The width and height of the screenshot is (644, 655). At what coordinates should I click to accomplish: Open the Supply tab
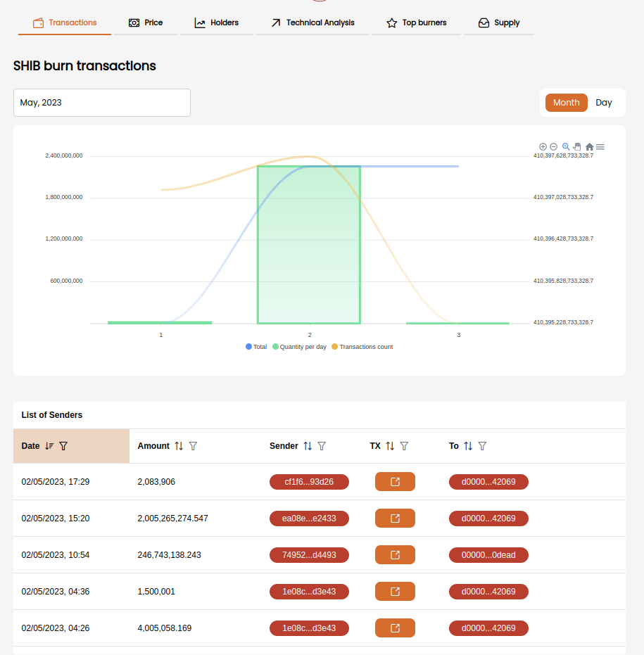pyautogui.click(x=499, y=23)
